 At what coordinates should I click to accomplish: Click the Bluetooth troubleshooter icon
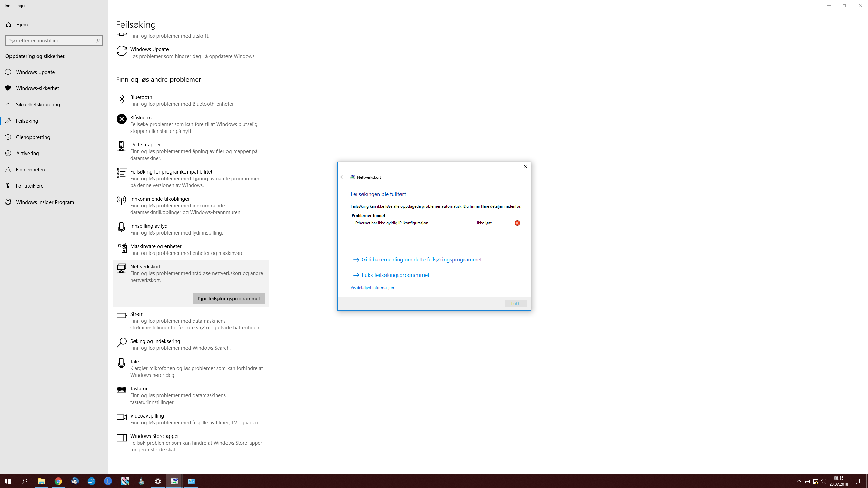pyautogui.click(x=121, y=99)
